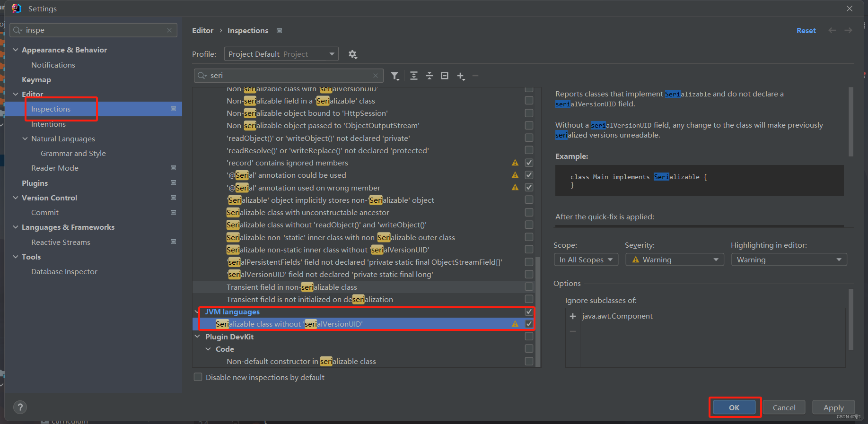The height and width of the screenshot is (424, 868).
Task: Select the java.awt.Component entry in Options
Action: tap(617, 316)
